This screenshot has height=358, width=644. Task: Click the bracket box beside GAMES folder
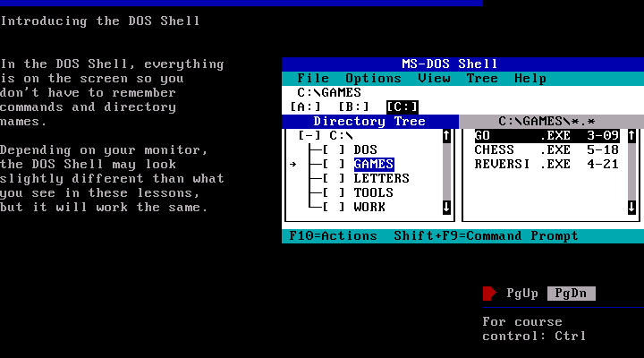coord(334,164)
